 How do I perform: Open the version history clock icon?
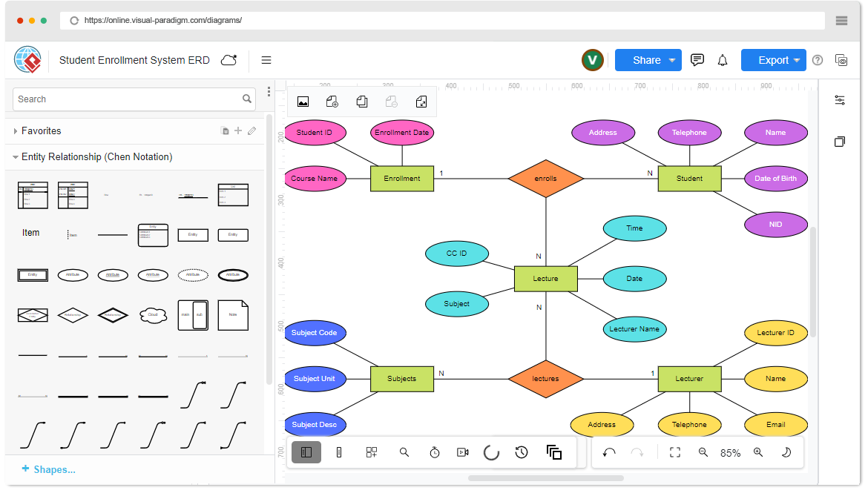[522, 452]
